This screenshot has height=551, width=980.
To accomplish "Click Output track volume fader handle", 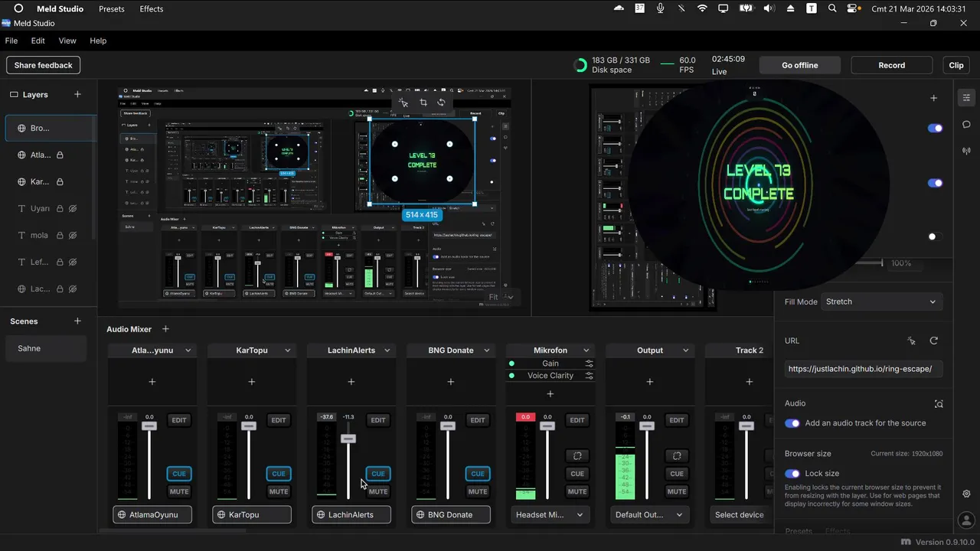I will (x=647, y=425).
